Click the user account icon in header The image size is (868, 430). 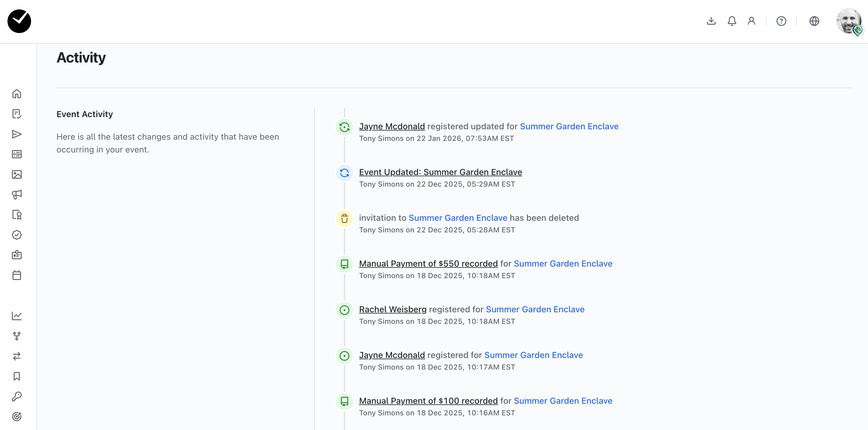[x=751, y=21]
